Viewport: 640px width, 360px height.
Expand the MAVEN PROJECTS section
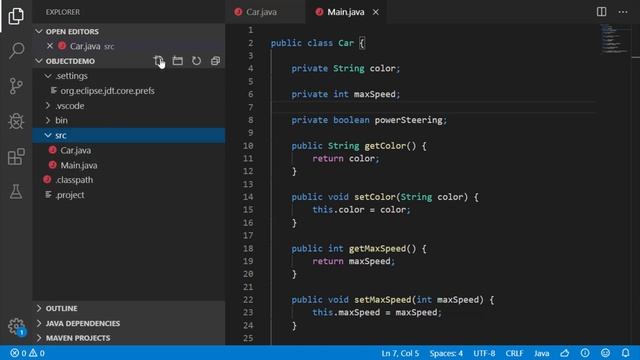(x=129, y=338)
